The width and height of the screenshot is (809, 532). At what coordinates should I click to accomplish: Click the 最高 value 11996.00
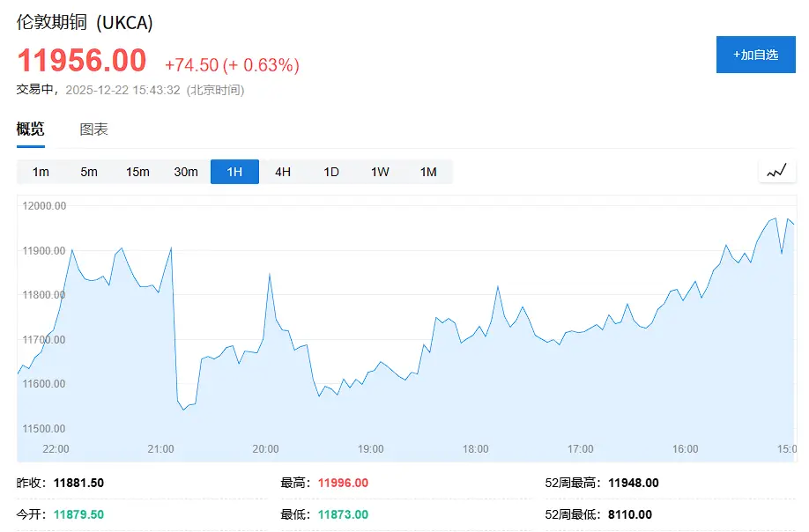343,483
